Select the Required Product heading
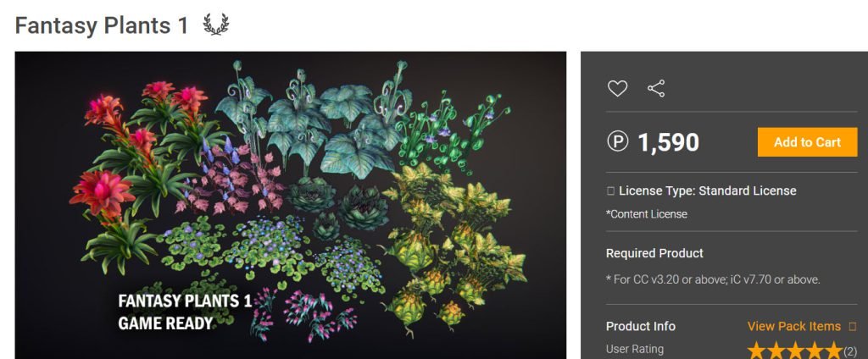The height and width of the screenshot is (359, 868). (x=654, y=253)
